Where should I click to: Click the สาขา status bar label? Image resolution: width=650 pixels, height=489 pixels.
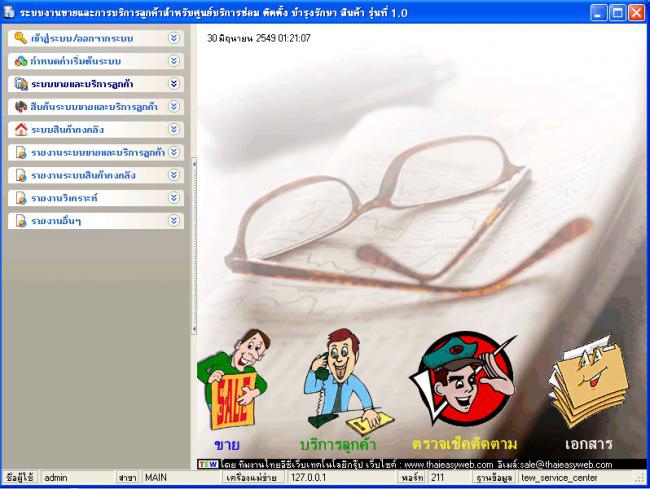click(127, 477)
